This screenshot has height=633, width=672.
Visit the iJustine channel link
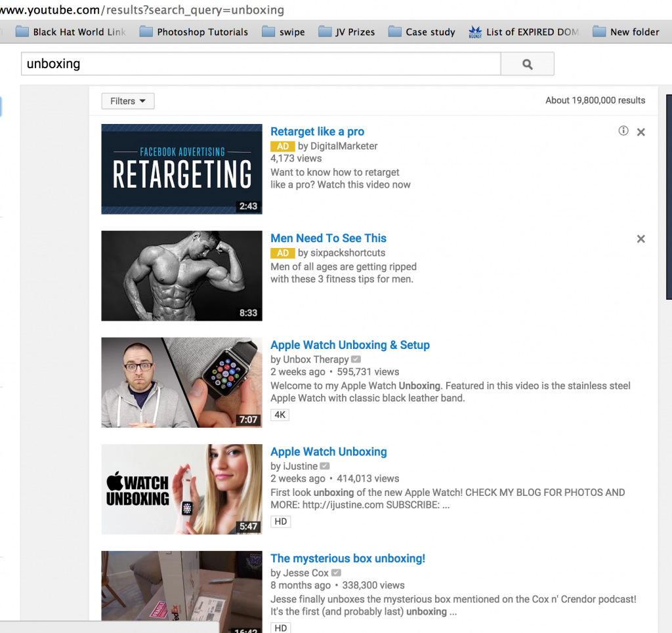click(300, 466)
